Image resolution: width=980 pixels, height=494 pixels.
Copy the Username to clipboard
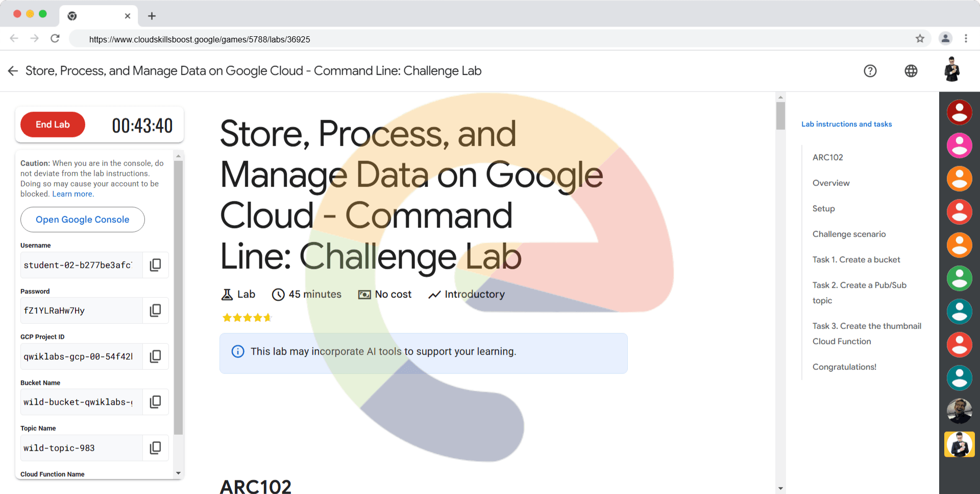pos(155,265)
